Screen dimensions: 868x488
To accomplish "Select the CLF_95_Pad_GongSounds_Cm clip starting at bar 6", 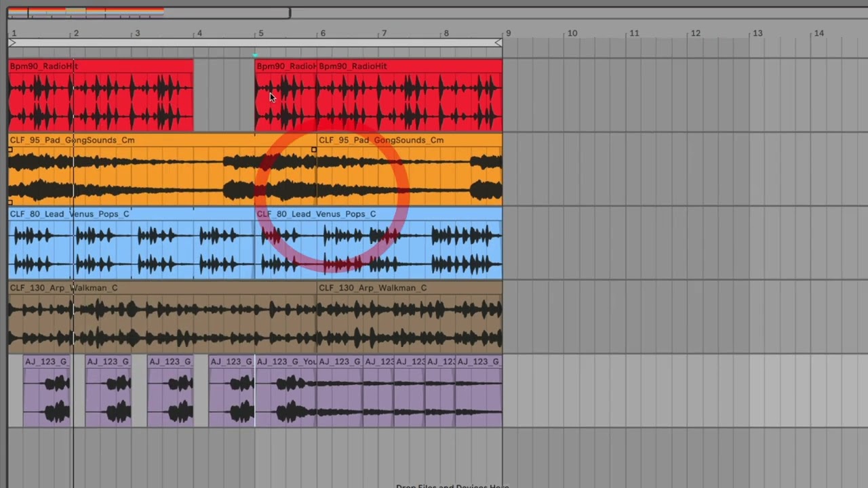I will click(x=410, y=169).
